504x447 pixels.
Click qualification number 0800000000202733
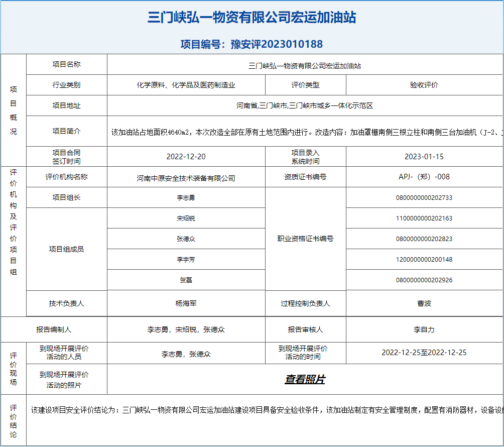424,197
